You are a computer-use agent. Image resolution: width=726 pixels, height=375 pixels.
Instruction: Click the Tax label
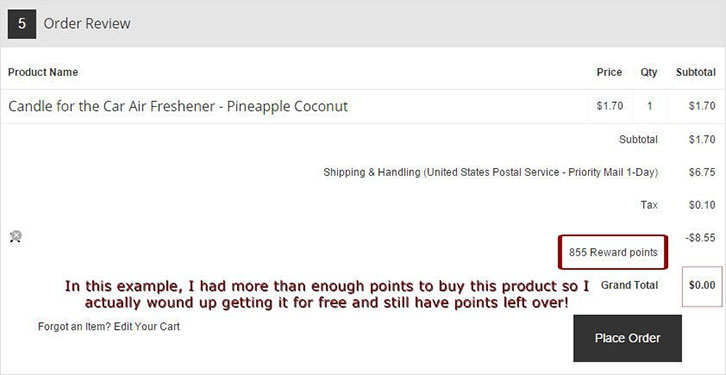649,205
